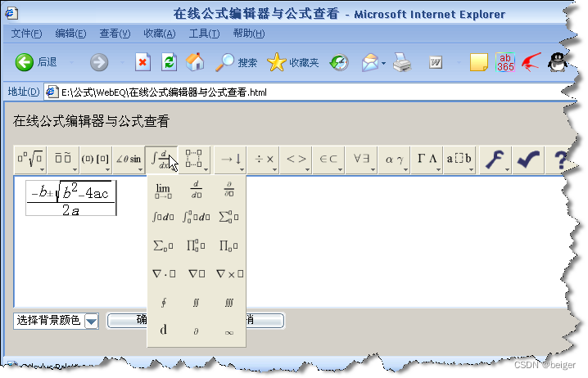Expand the Mail button dropdown arrow
Screen dimensions: 588x378
pos(383,63)
